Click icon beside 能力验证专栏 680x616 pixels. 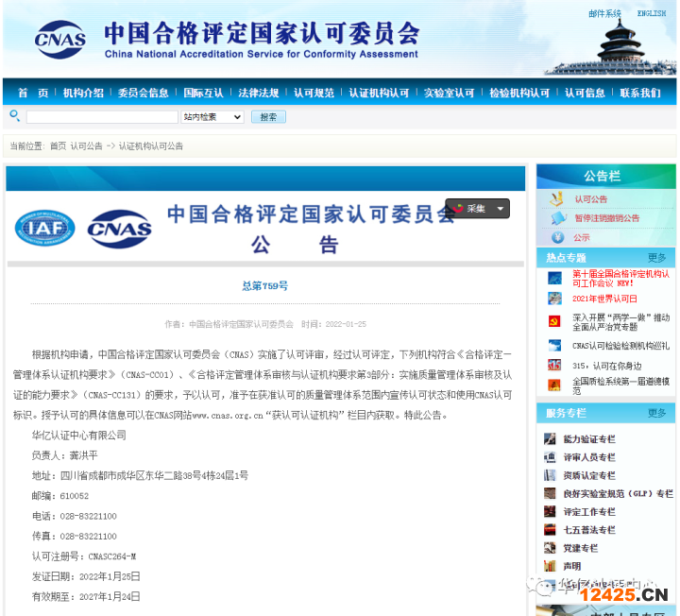550,439
